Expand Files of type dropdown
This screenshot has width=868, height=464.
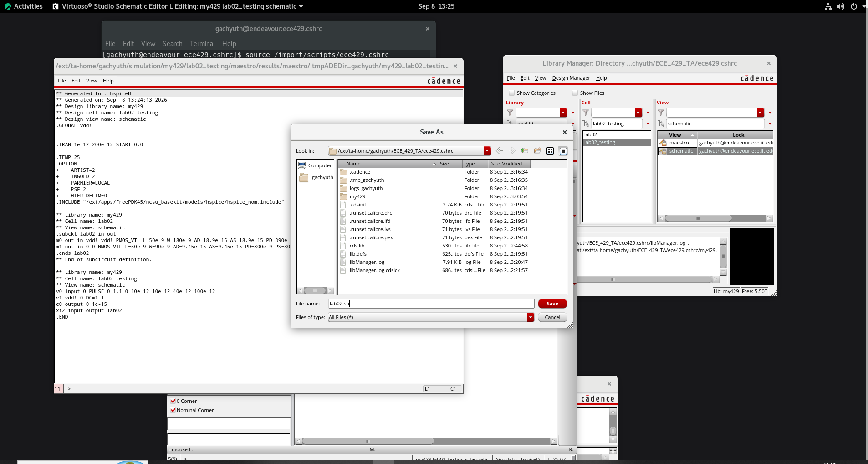click(530, 317)
